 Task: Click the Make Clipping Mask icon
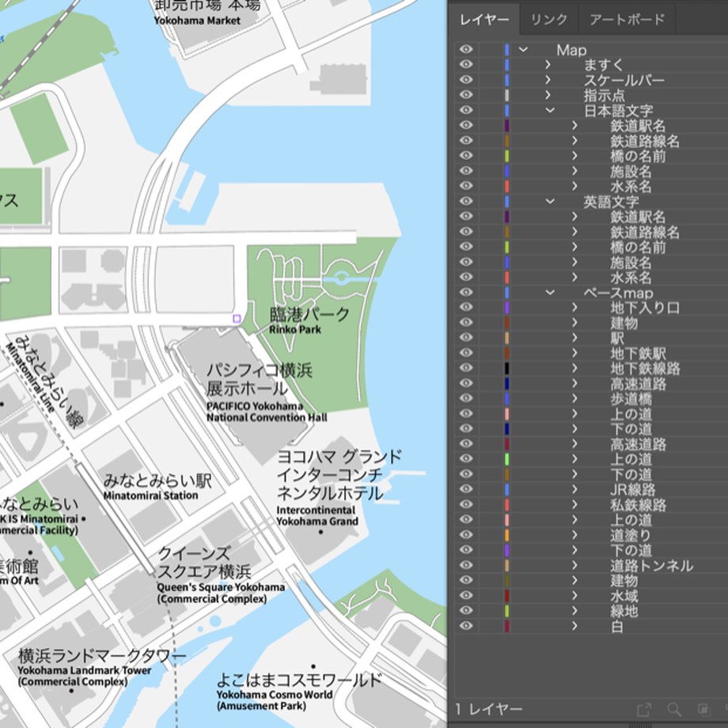pyautogui.click(x=703, y=710)
